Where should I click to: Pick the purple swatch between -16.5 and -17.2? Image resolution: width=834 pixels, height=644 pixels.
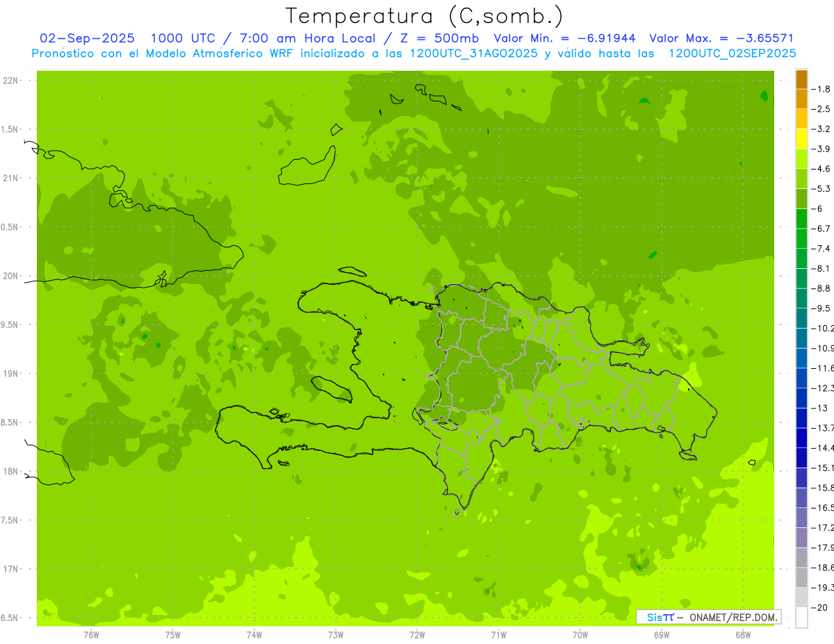coord(801,518)
